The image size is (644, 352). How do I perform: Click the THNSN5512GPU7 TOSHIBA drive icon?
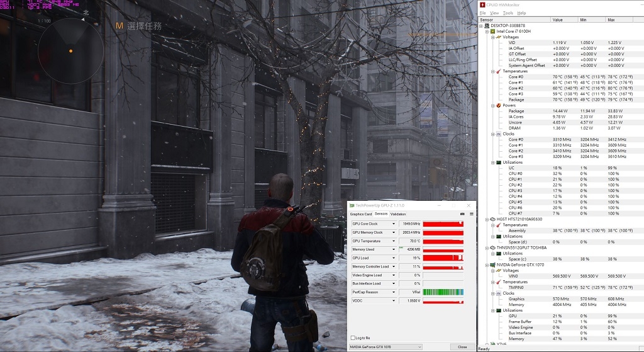[x=493, y=248]
